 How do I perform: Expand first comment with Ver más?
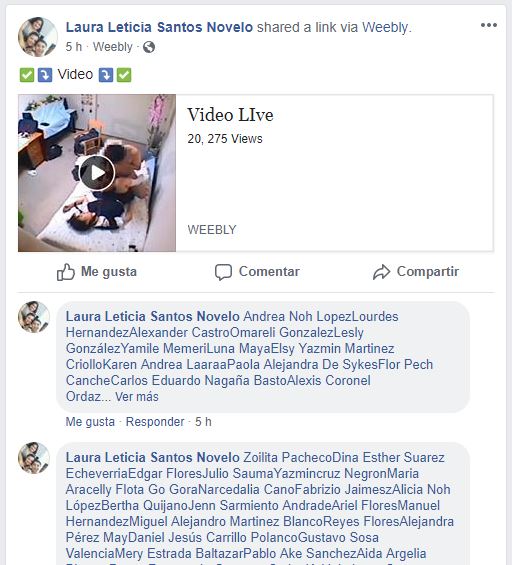tap(137, 396)
